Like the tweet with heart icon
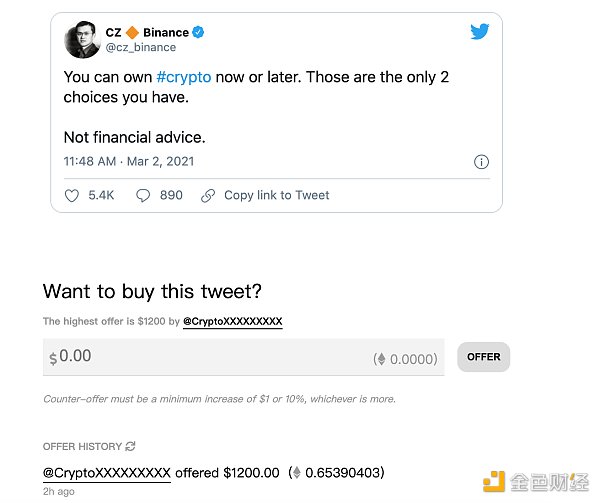The height and width of the screenshot is (503, 600). [x=72, y=196]
